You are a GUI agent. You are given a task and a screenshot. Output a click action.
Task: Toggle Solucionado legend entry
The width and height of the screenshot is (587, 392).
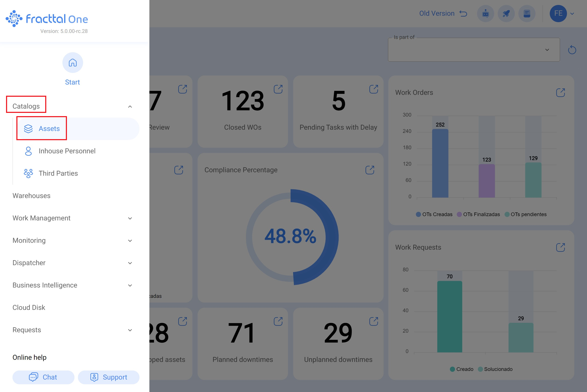pyautogui.click(x=495, y=369)
